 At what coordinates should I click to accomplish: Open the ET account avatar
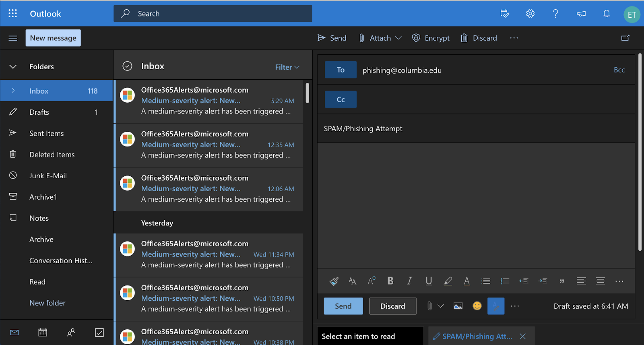pos(632,14)
